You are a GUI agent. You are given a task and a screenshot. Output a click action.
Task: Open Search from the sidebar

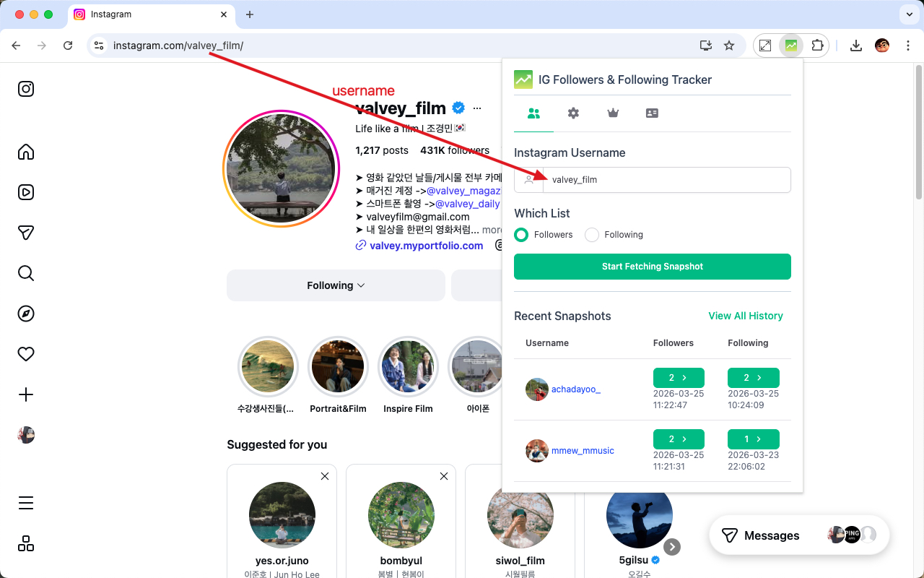pos(26,273)
